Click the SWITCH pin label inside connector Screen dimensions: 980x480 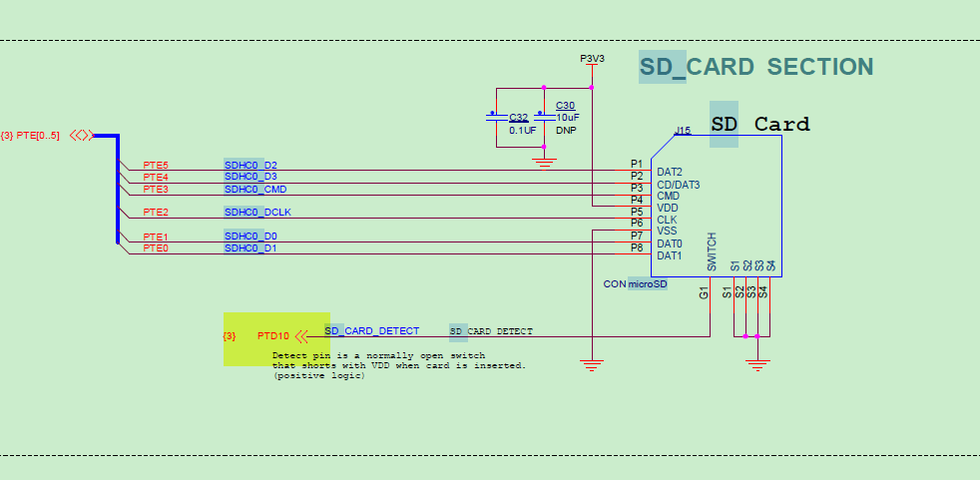pyautogui.click(x=712, y=251)
